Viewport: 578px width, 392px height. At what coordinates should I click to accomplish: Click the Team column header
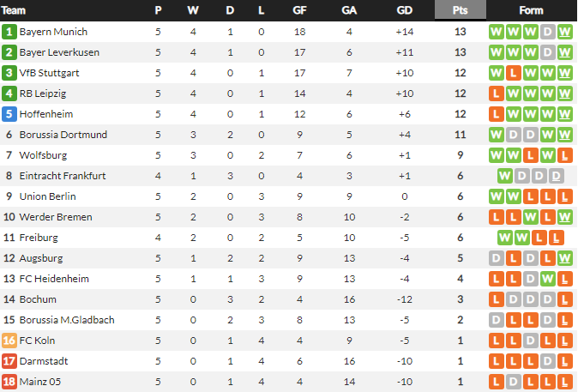15,10
